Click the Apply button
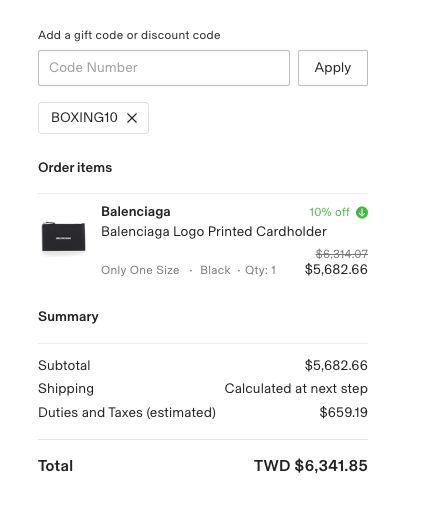 [x=333, y=68]
